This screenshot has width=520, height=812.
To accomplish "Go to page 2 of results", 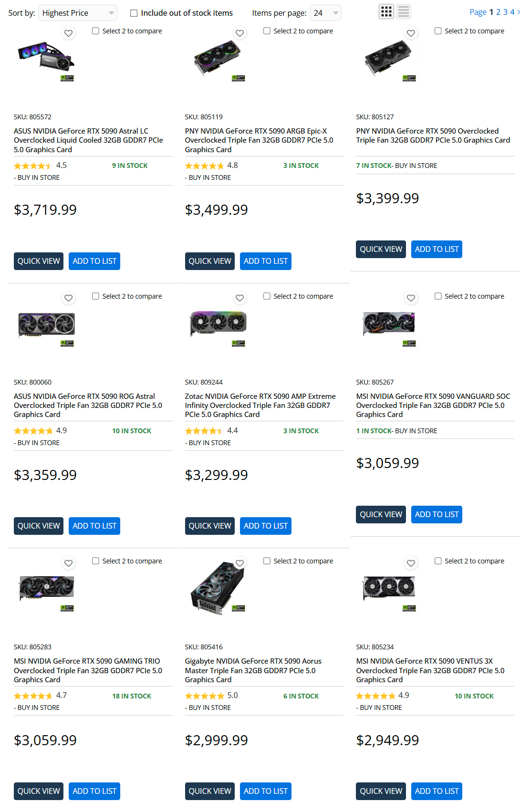I will coord(499,12).
